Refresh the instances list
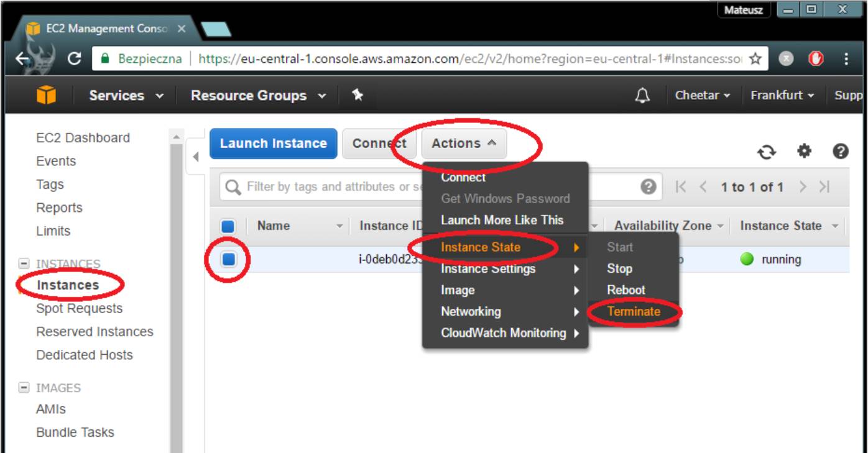Image resolution: width=868 pixels, height=453 pixels. pyautogui.click(x=767, y=152)
